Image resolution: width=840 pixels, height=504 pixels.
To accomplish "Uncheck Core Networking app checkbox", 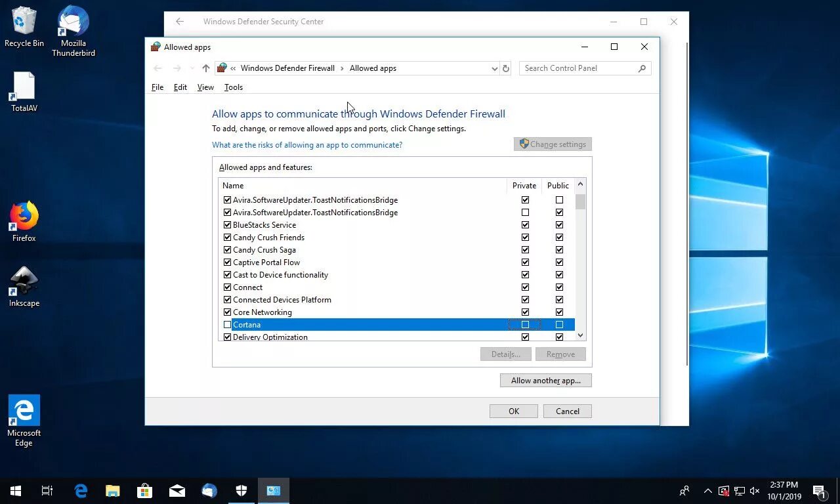I will click(x=228, y=312).
